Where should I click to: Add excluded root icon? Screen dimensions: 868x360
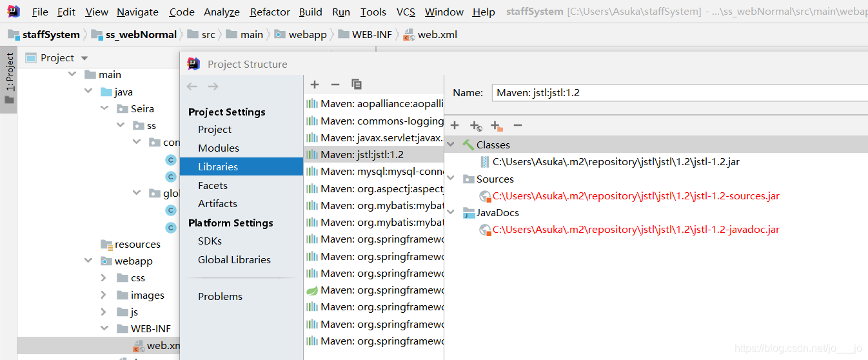coord(497,126)
